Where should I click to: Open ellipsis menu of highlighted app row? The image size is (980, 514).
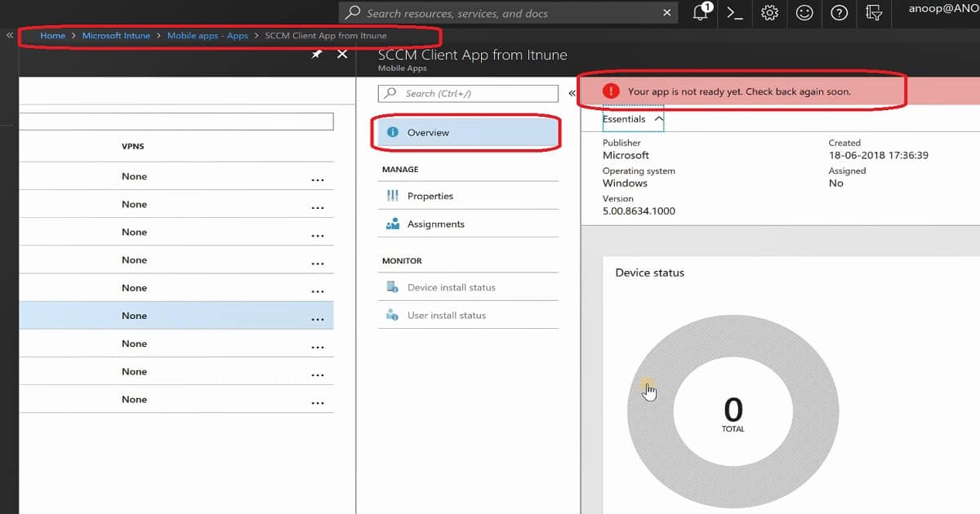tap(318, 319)
